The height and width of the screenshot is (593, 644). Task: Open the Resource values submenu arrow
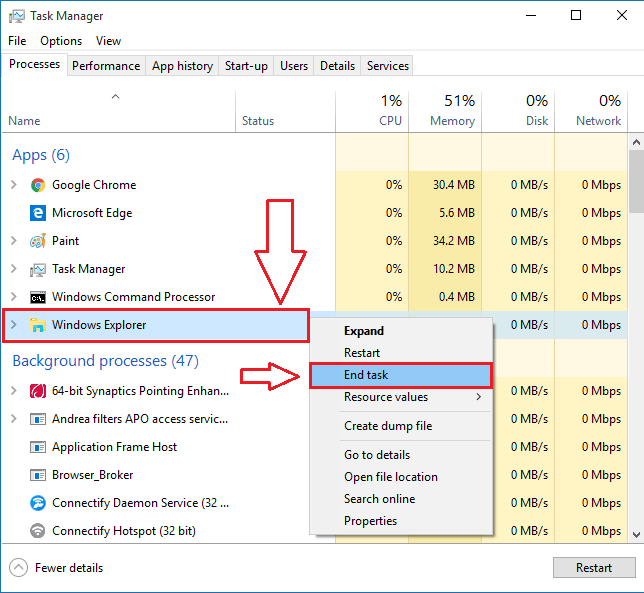(478, 397)
